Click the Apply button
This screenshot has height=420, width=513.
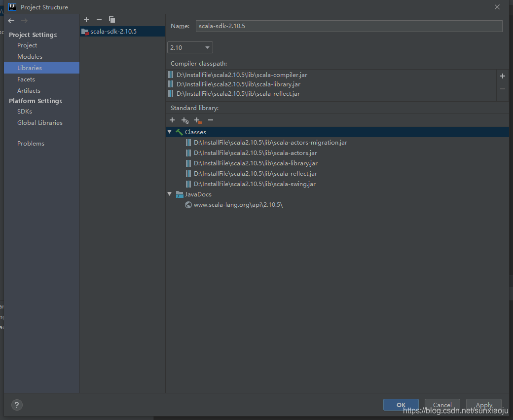click(484, 405)
